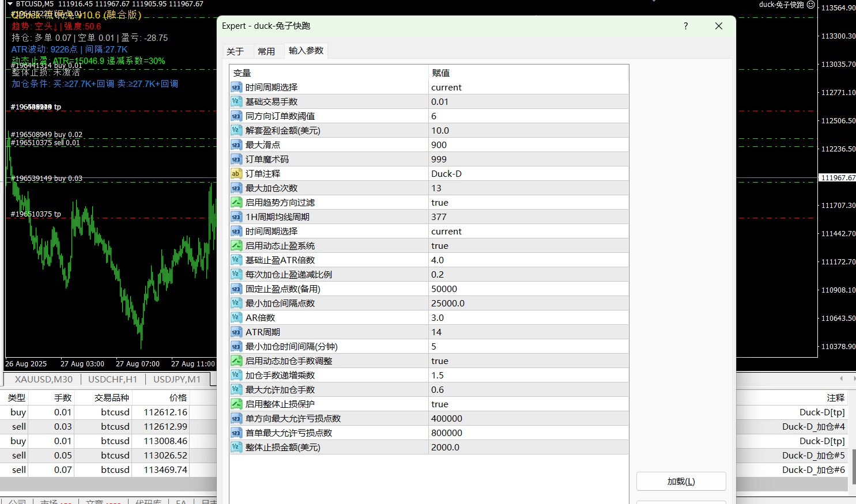Click the icon beside 最大加仓次数
Viewport: 856px width, 504px height.
236,188
